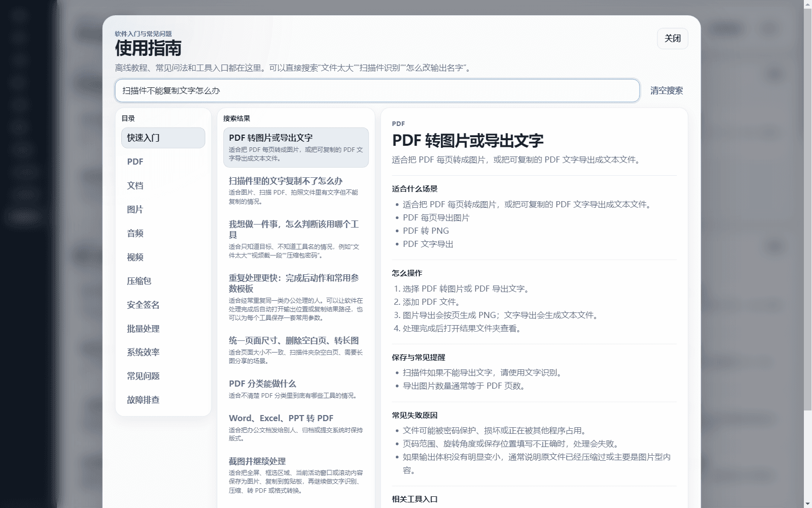Open the PDF category in 目录

[x=163, y=162]
